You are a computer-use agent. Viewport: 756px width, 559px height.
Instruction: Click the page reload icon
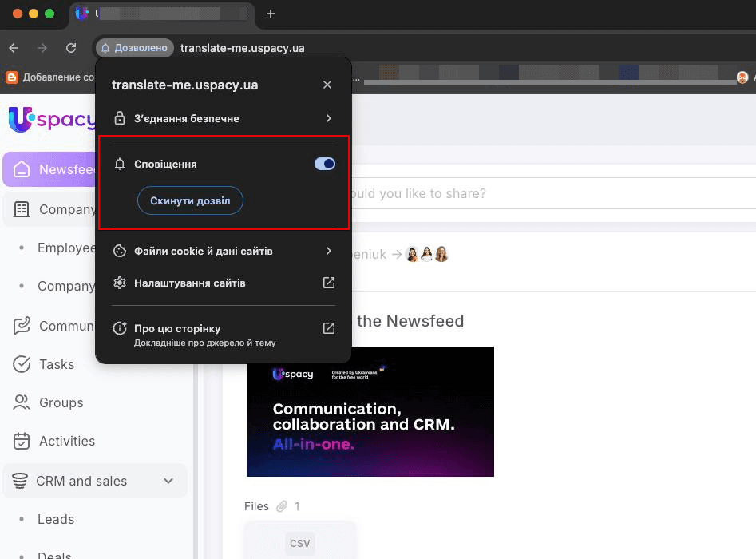point(70,47)
